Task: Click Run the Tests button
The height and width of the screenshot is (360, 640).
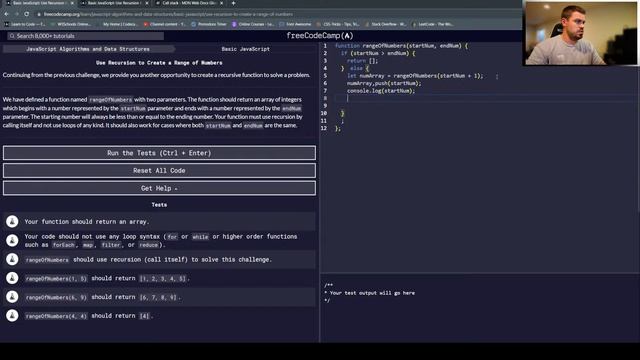Action: point(159,153)
